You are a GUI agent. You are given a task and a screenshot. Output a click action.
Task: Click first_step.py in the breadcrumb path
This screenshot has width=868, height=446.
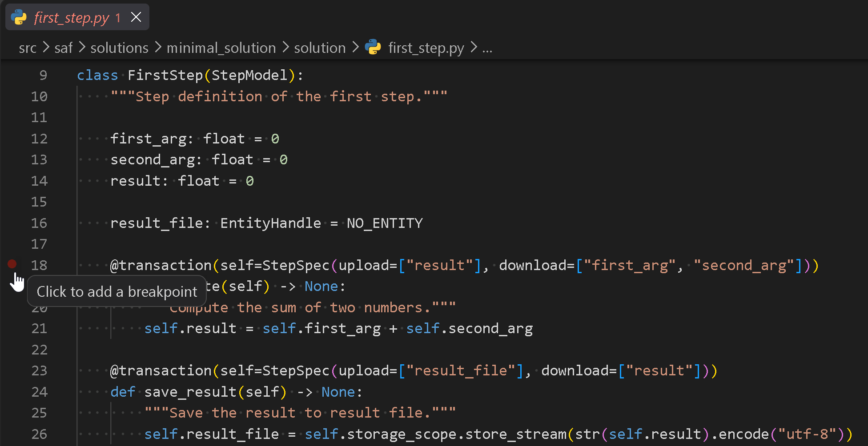426,48
